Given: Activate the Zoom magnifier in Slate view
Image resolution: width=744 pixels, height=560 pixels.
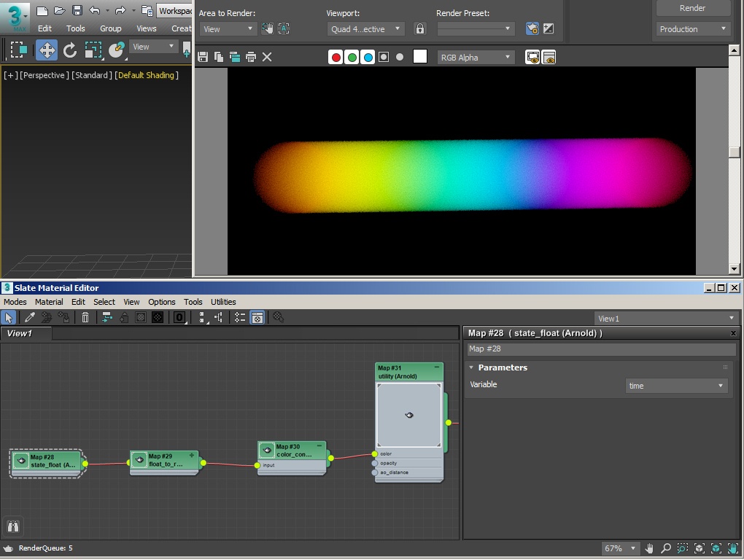Looking at the screenshot, I should point(666,548).
